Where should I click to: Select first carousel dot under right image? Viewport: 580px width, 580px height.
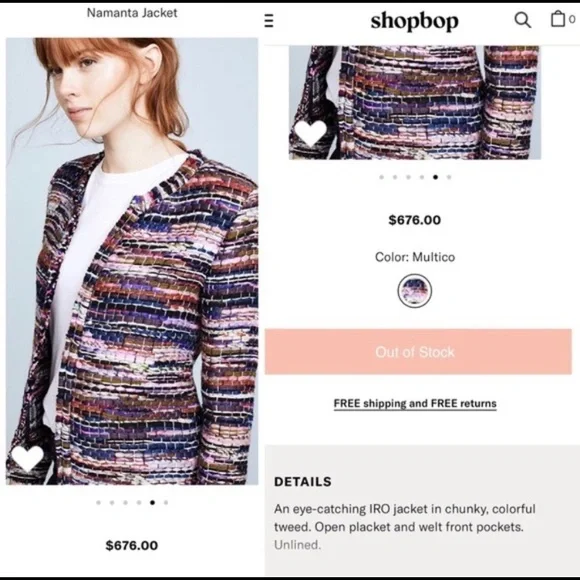(x=381, y=177)
